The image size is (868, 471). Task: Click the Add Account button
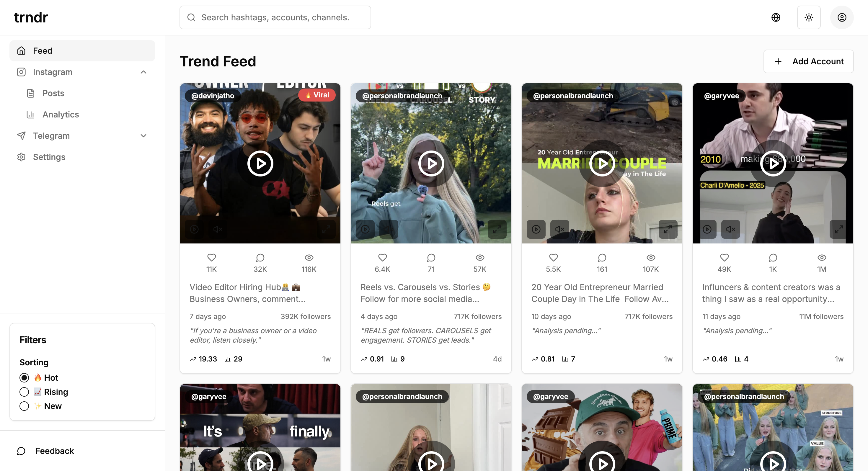tap(808, 61)
